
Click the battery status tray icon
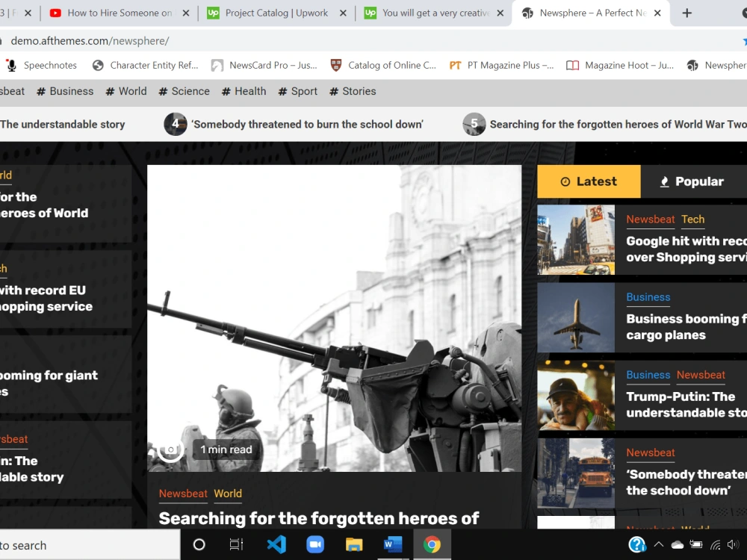(696, 544)
